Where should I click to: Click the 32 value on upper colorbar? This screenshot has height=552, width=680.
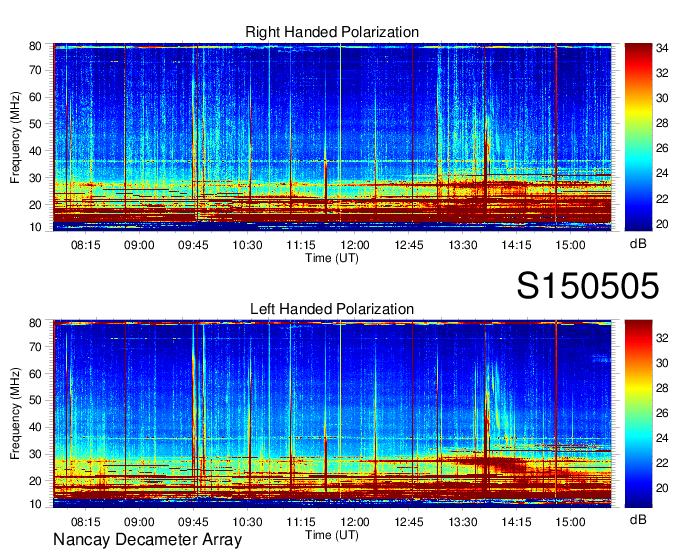pos(662,73)
